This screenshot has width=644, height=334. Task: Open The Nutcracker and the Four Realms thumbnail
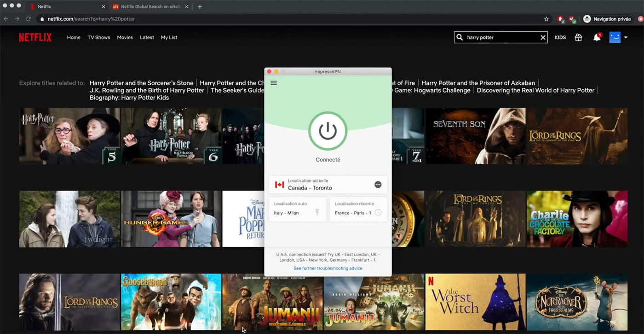(577, 302)
